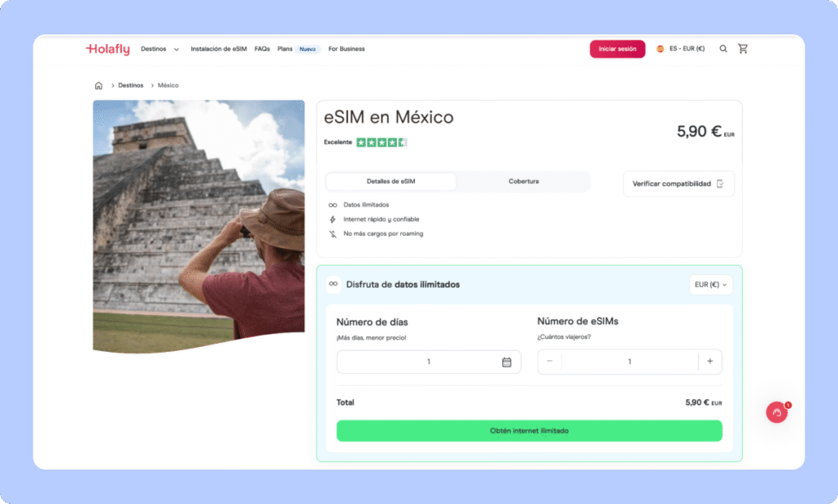Increase number of eSIMs with plus
This screenshot has height=504, width=838.
coord(710,362)
